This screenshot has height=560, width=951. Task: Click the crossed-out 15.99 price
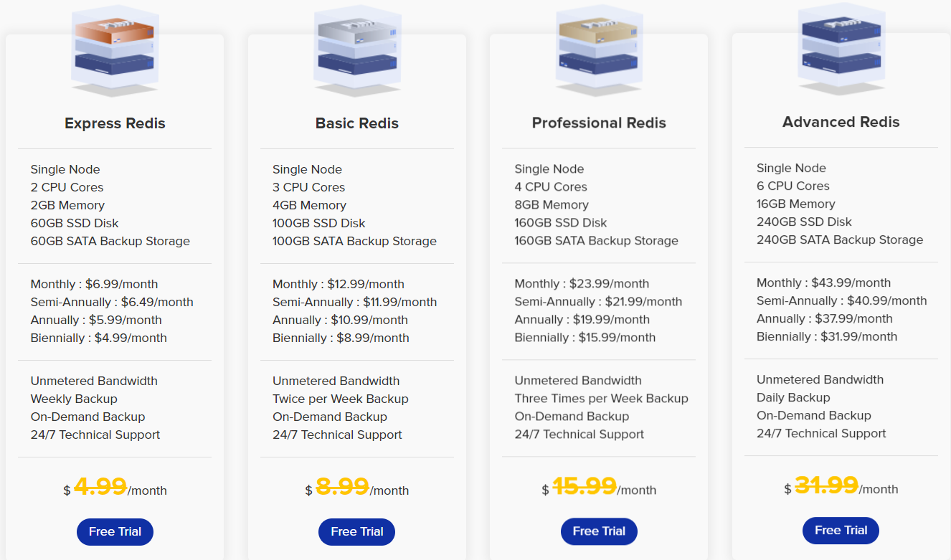tap(584, 487)
